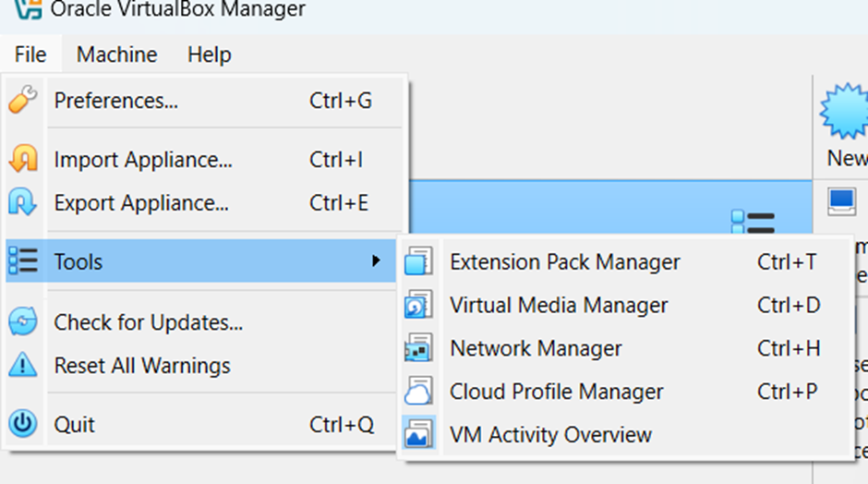Click the Tools hamburger list button
This screenshot has width=868, height=484.
point(753,224)
